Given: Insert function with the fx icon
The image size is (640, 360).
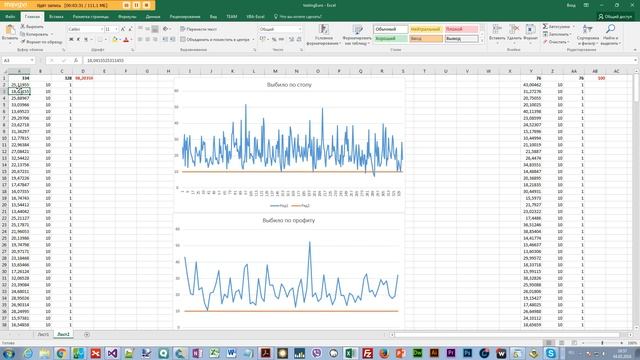Looking at the screenshot, I should click(76, 60).
